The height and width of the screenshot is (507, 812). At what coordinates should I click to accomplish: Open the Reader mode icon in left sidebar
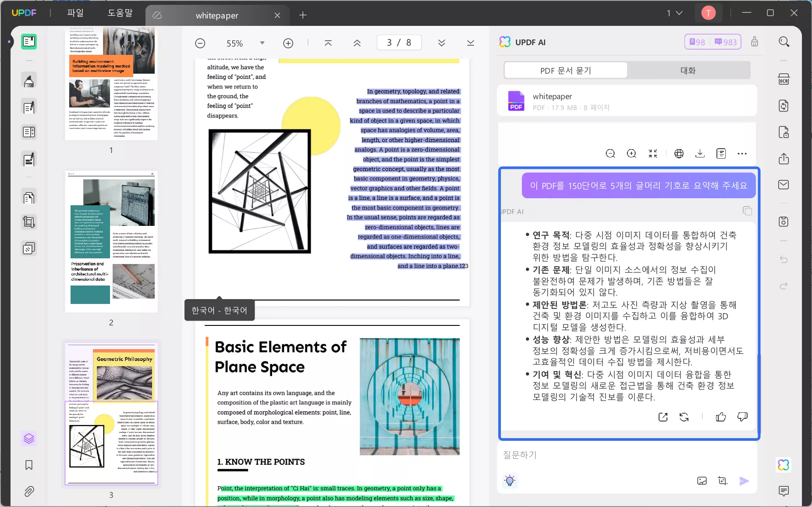click(29, 42)
